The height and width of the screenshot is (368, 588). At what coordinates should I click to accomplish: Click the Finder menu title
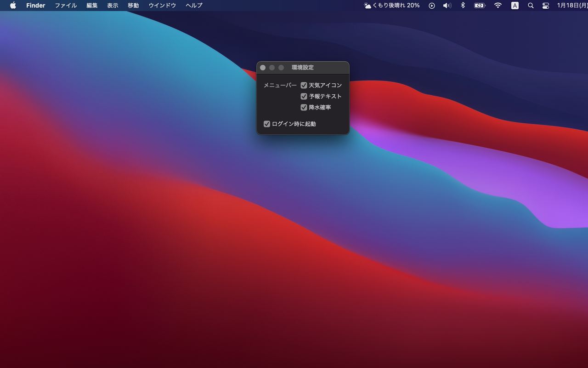[x=36, y=6]
